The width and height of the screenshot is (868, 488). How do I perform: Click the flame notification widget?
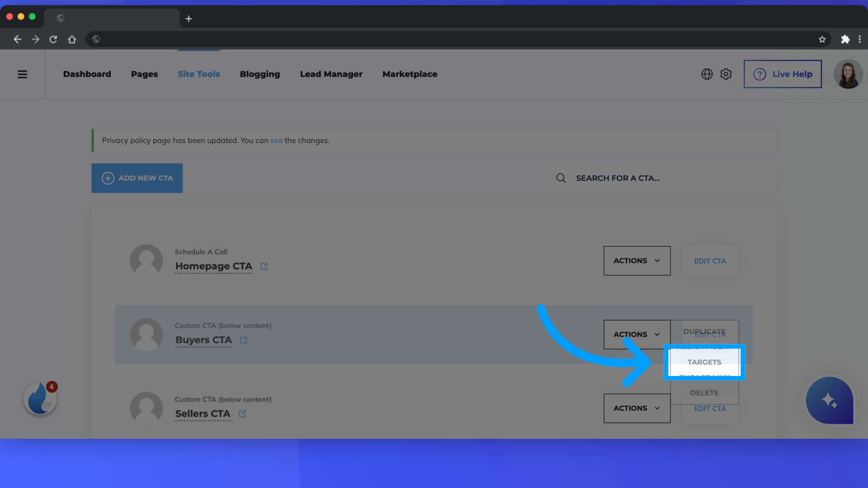(40, 399)
